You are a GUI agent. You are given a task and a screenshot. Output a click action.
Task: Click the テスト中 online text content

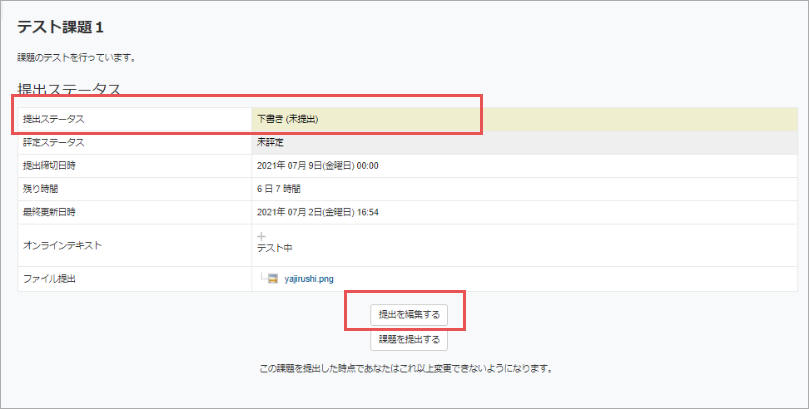point(274,248)
